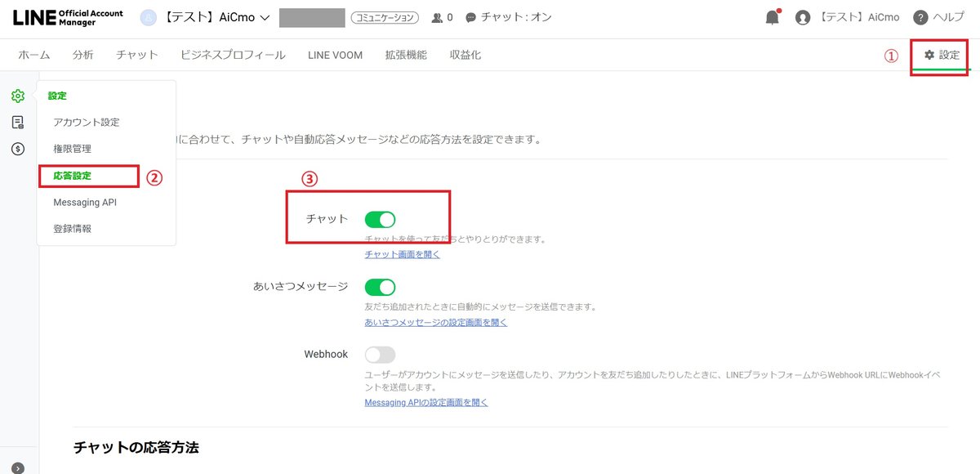Open the チャット tab in top navigation
This screenshot has width=980, height=474.
(137, 55)
